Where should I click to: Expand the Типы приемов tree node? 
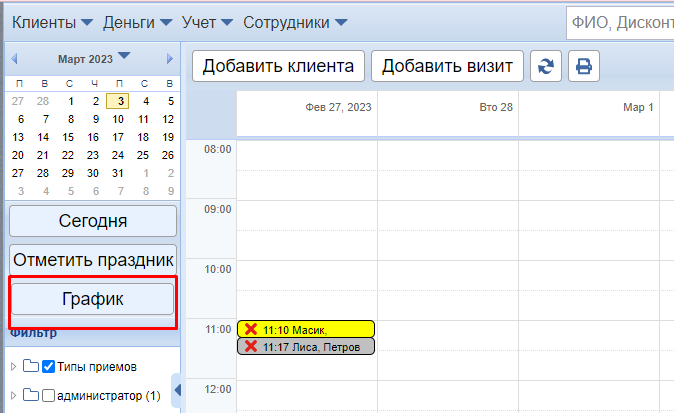click(13, 367)
